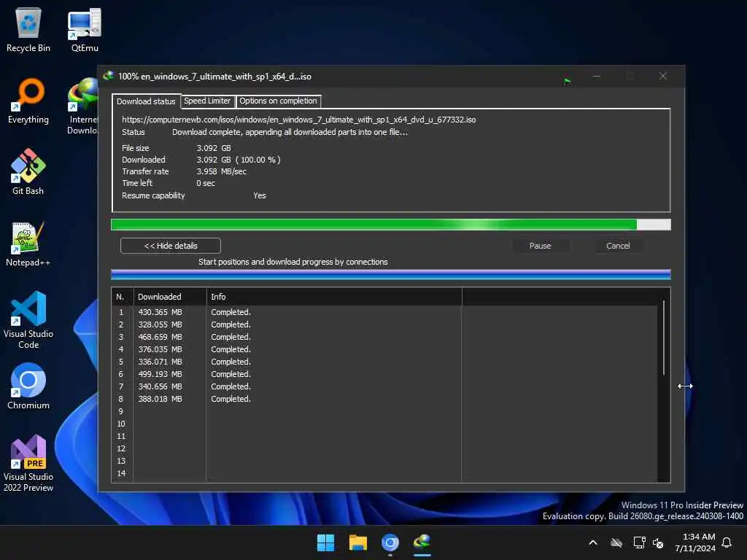Click the 'Download complete, appending' status text
This screenshot has width=747, height=560.
tap(290, 132)
